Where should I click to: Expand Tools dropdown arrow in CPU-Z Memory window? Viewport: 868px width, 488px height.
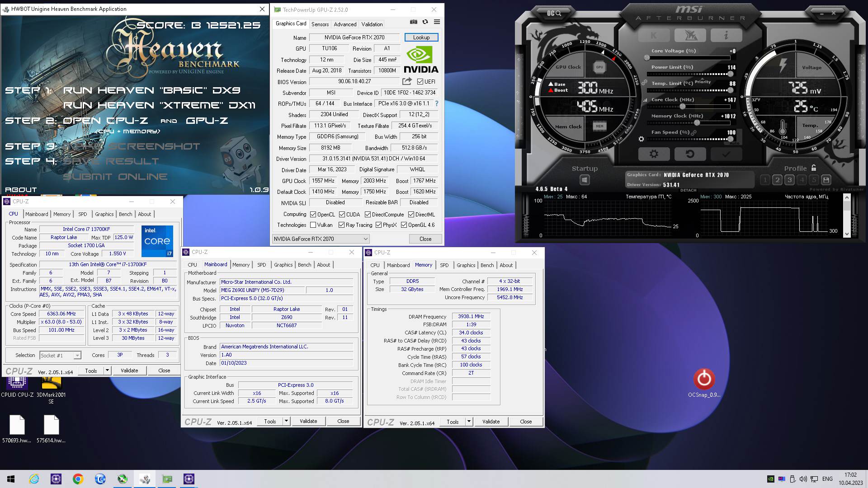tap(469, 422)
